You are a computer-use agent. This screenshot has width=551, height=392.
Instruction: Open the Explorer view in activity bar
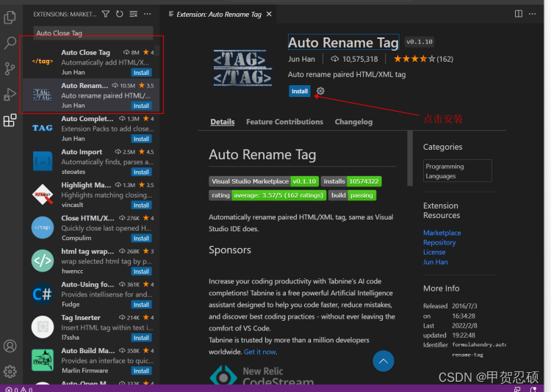coord(10,17)
